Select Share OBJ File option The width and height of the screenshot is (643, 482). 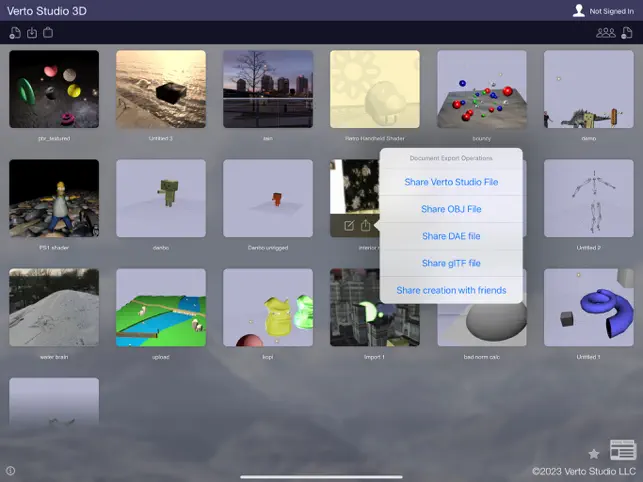click(x=451, y=209)
